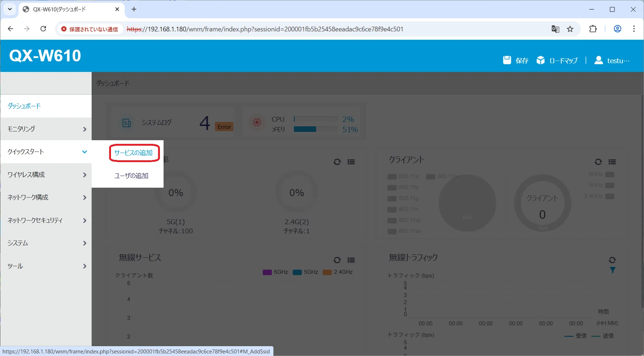Image resolution: width=644 pixels, height=356 pixels.
Task: Expand the ネットワーク構成 sidebar section
Action: coord(46,197)
